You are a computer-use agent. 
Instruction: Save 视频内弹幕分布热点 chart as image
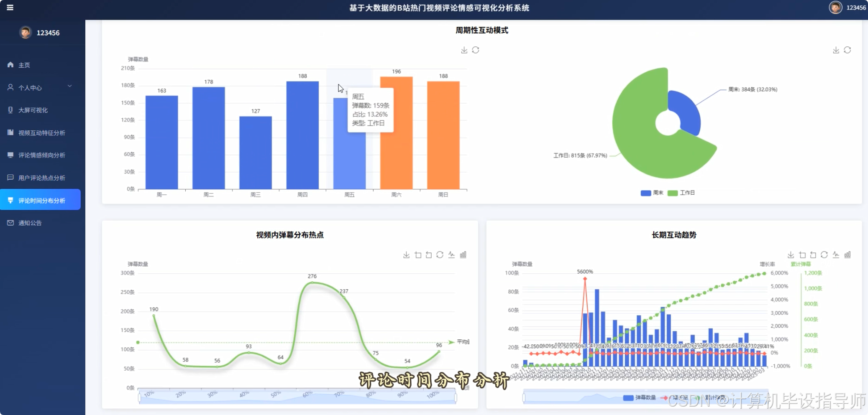coord(406,255)
